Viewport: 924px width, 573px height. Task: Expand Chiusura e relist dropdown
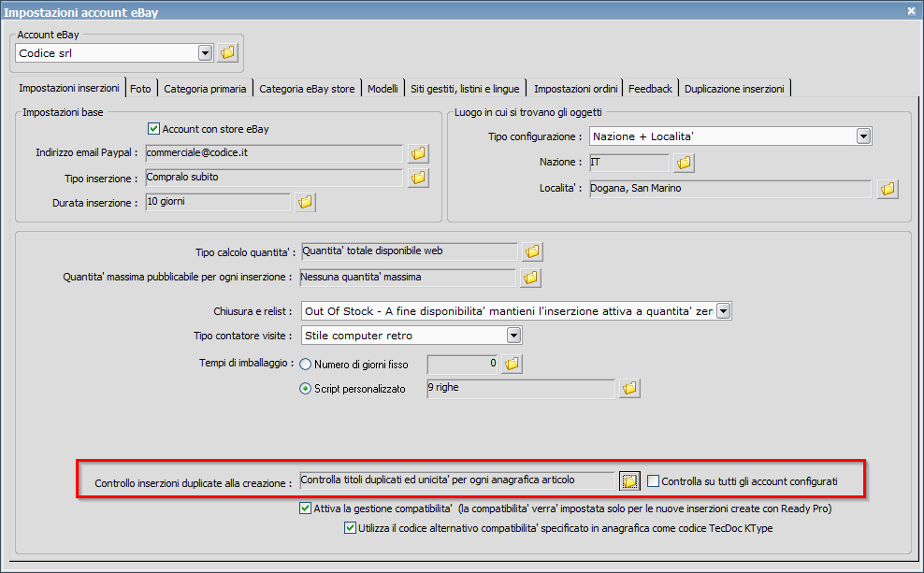tap(723, 311)
